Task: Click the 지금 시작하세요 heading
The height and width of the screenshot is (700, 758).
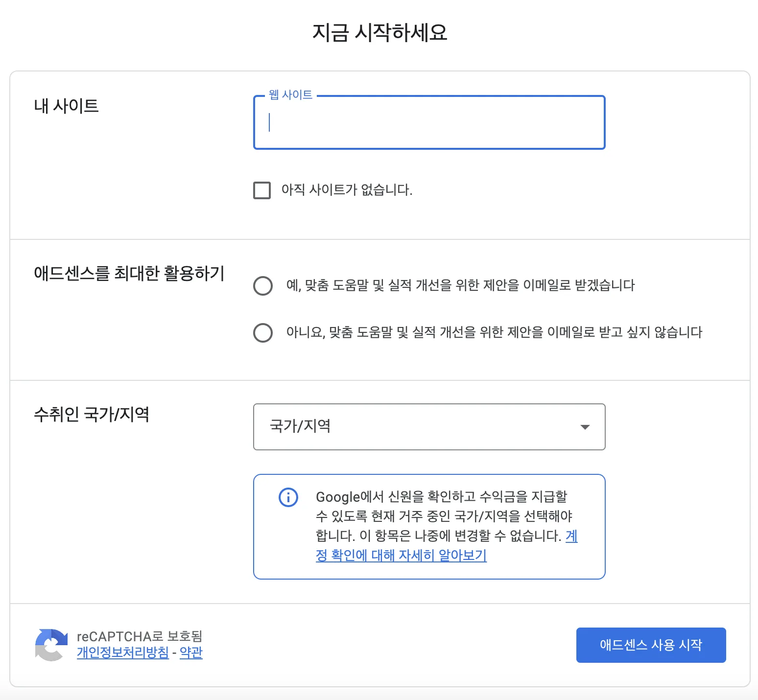Action: (379, 32)
